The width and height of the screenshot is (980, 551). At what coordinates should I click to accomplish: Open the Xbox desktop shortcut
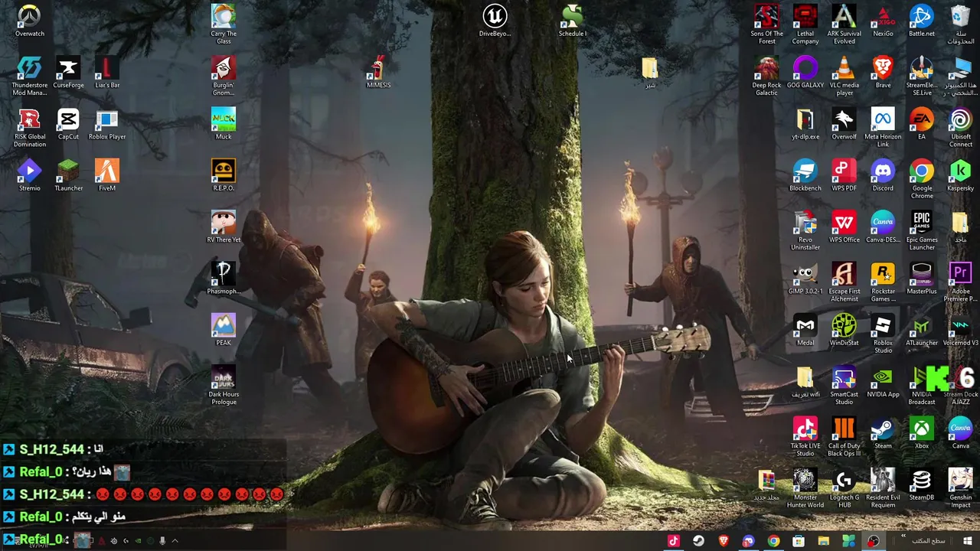922,432
